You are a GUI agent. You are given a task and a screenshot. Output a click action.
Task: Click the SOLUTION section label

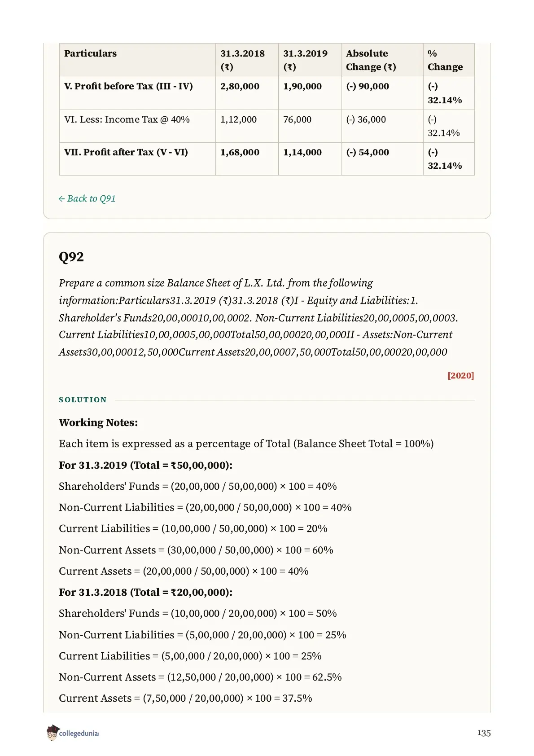coord(83,400)
